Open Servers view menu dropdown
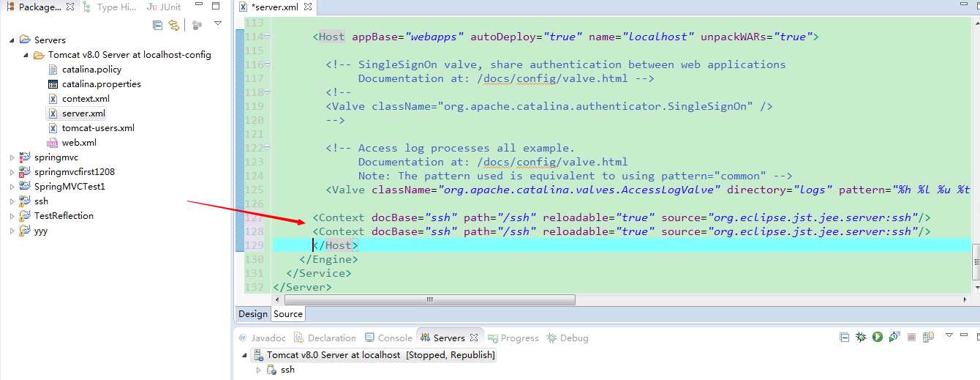Viewport: 980px width, 380px height. pyautogui.click(x=949, y=335)
